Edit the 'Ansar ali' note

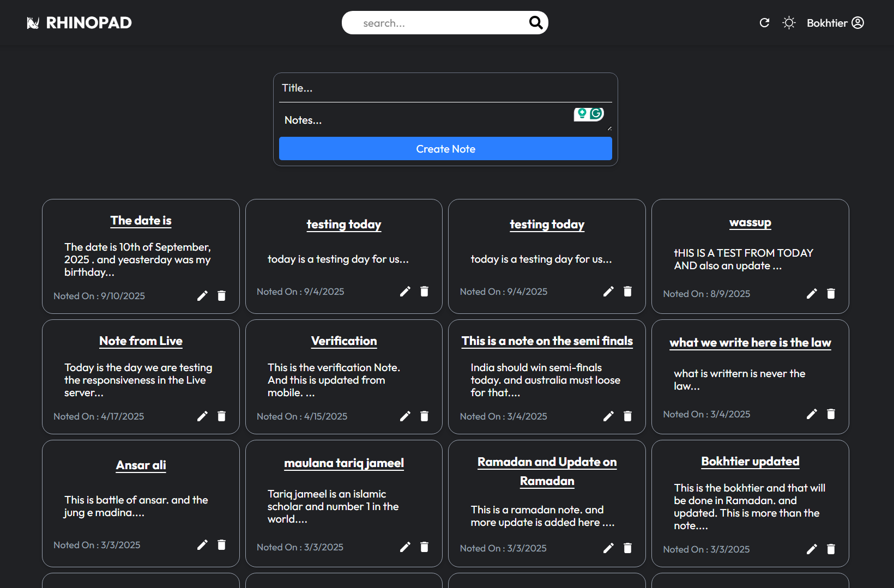click(x=202, y=545)
